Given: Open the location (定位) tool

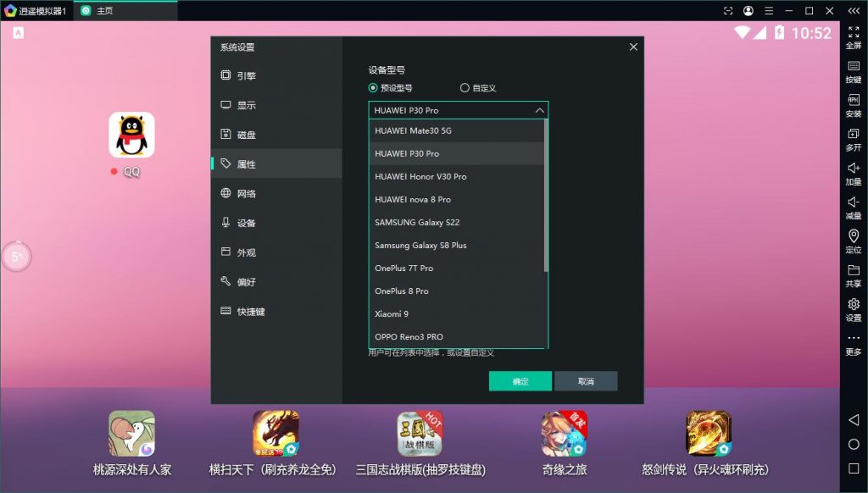Looking at the screenshot, I should pyautogui.click(x=854, y=241).
